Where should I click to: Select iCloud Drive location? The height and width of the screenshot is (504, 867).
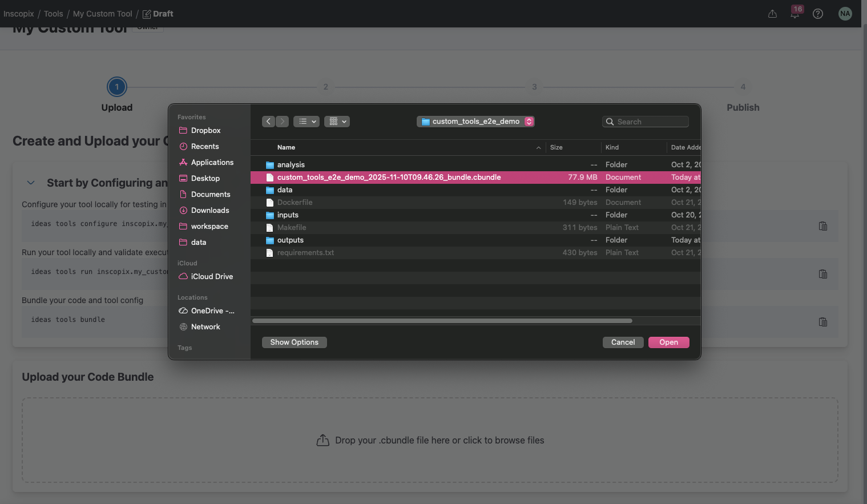tap(212, 277)
